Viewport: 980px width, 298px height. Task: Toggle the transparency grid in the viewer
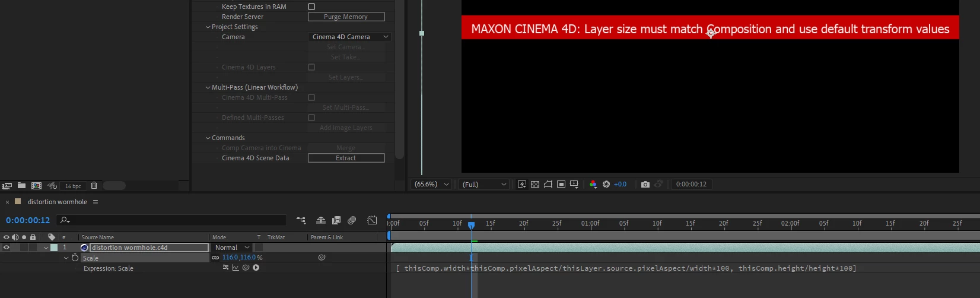(534, 184)
